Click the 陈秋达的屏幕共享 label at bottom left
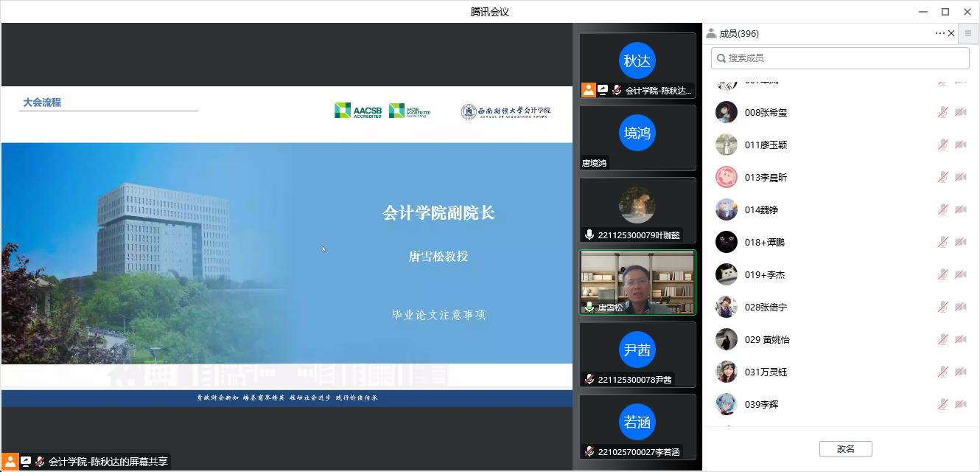The height and width of the screenshot is (472, 980). pos(108,462)
